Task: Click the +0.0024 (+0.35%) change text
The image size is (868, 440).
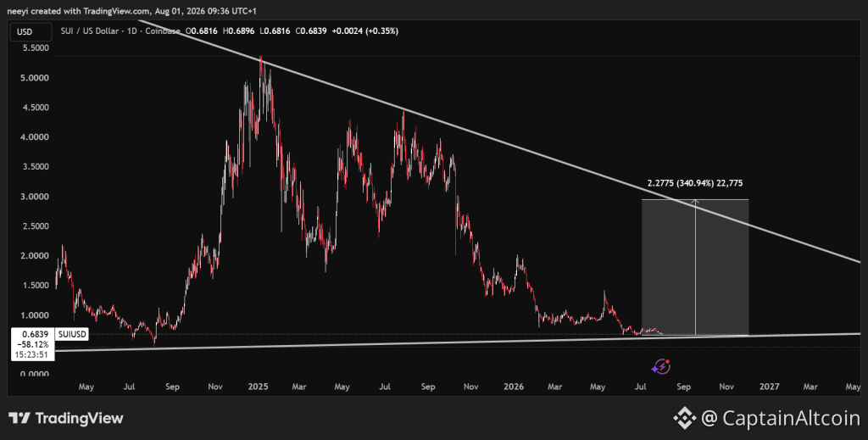Action: pos(364,31)
